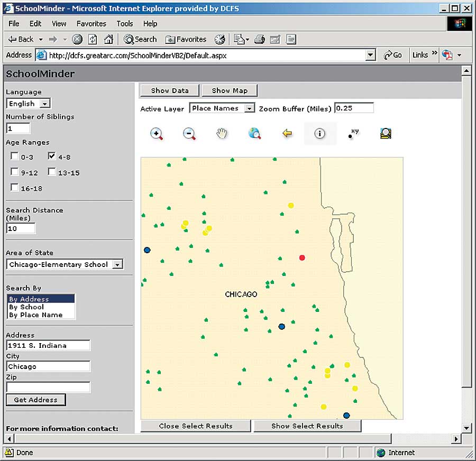The width and height of the screenshot is (476, 461).
Task: Click the XY coordinates tool
Action: tap(353, 133)
